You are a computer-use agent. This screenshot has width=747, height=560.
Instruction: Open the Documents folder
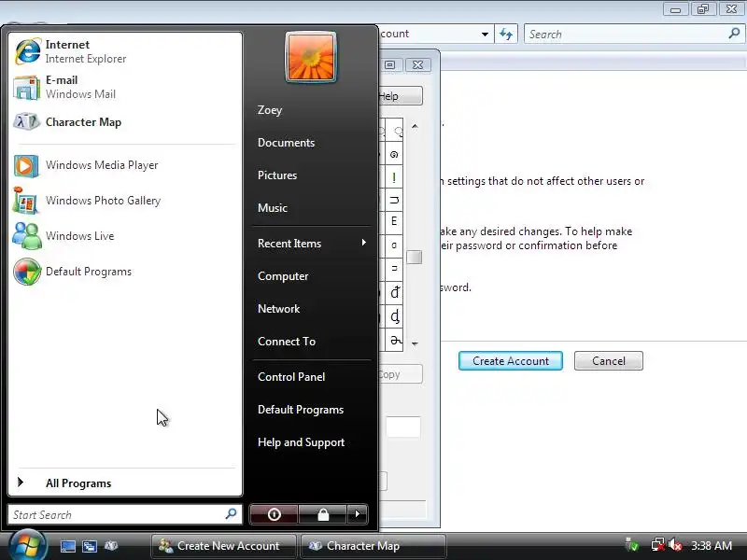pos(286,143)
